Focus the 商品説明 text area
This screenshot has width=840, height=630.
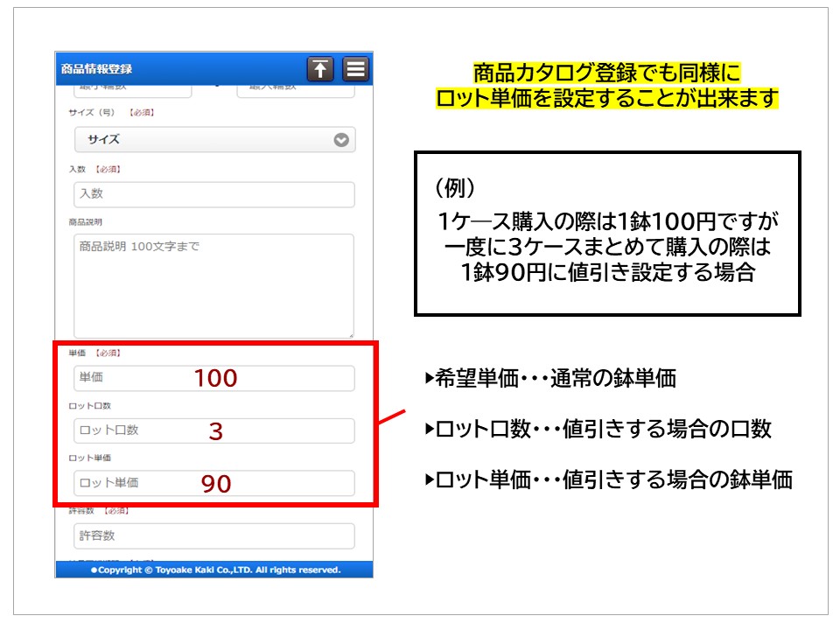coord(214,284)
